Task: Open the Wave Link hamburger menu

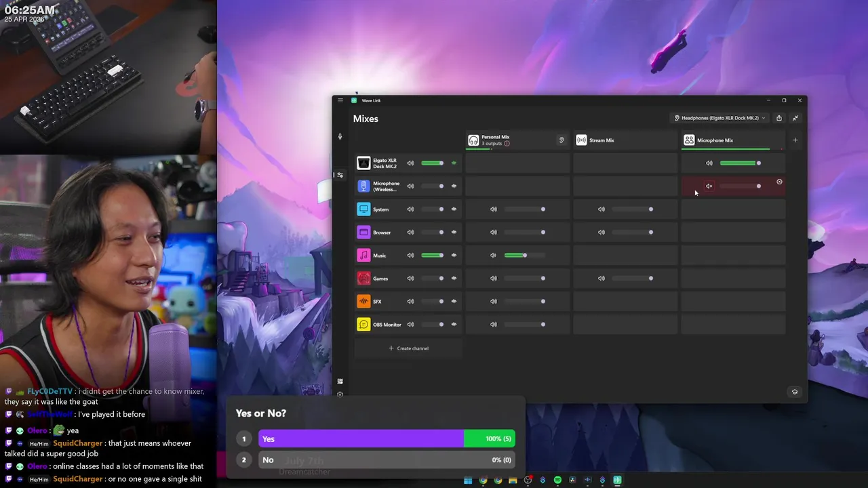Action: pyautogui.click(x=340, y=100)
